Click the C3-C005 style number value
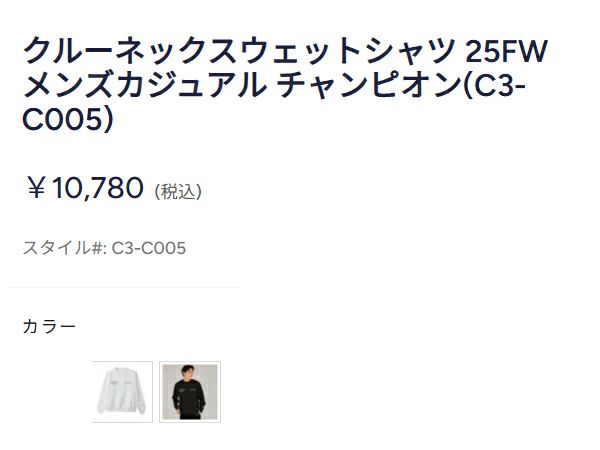 [x=149, y=248]
